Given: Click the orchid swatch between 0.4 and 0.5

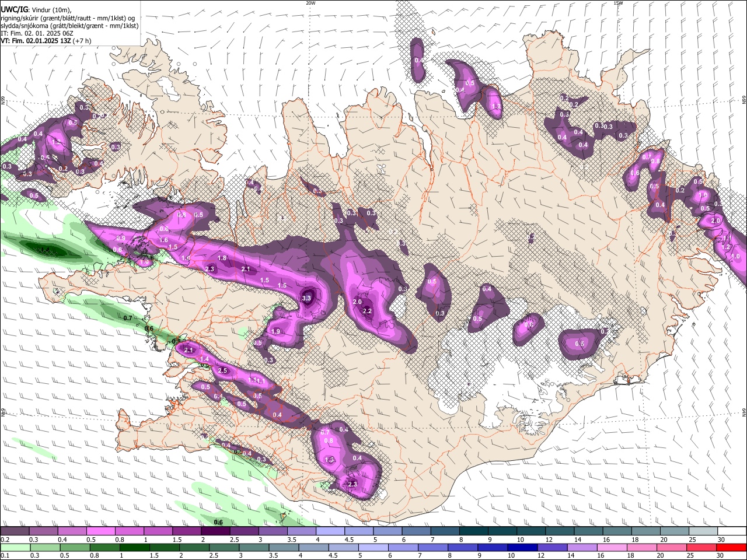Looking at the screenshot, I should tap(72, 531).
